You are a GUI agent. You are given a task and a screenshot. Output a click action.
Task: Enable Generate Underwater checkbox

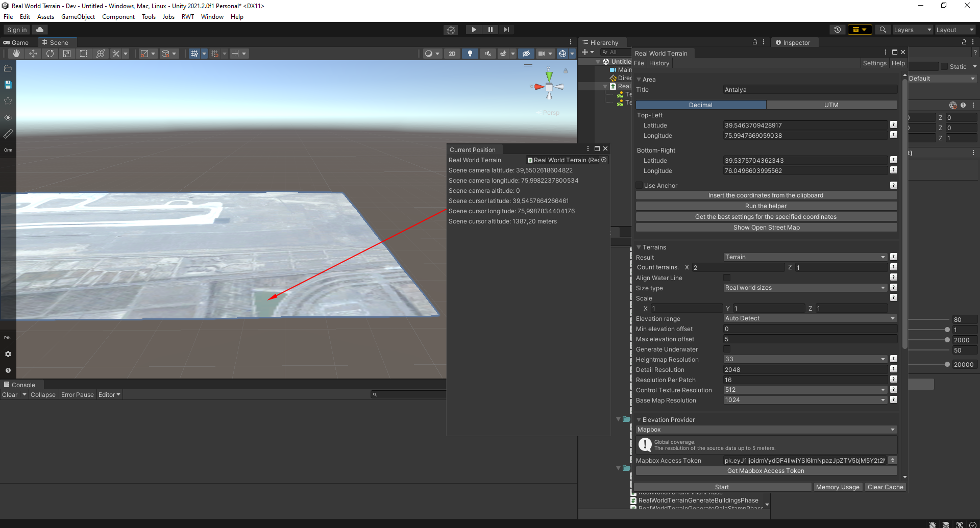coord(727,349)
